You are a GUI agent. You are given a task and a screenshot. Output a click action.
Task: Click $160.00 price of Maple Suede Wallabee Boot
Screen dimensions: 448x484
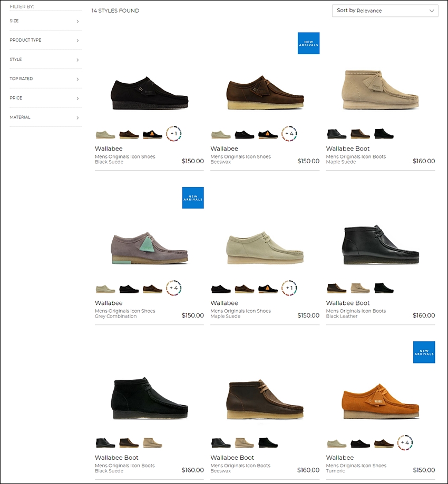point(424,161)
